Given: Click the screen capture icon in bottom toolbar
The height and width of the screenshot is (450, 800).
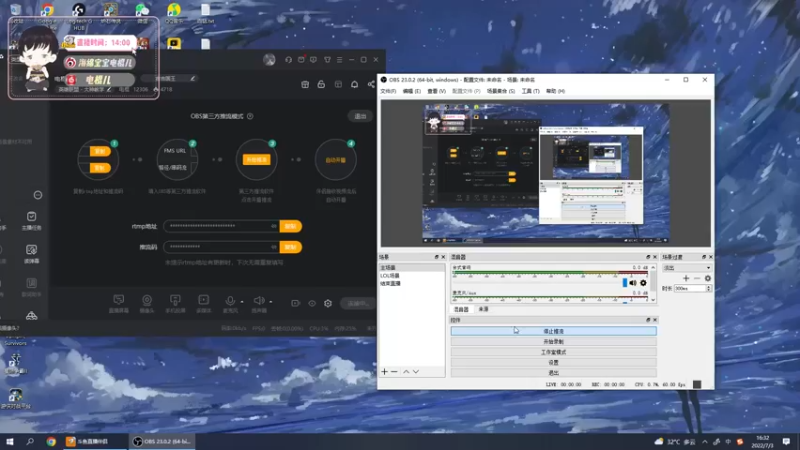Looking at the screenshot, I should (x=119, y=303).
